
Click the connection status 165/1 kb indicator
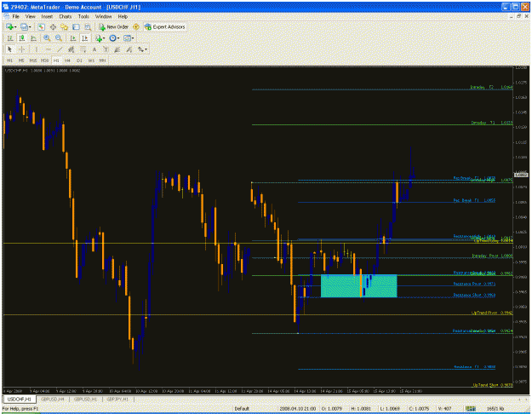495,409
